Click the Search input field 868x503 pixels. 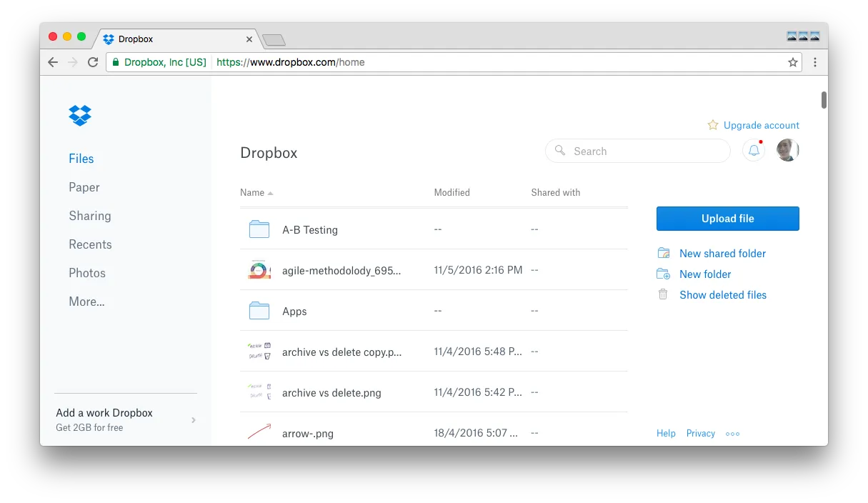638,151
